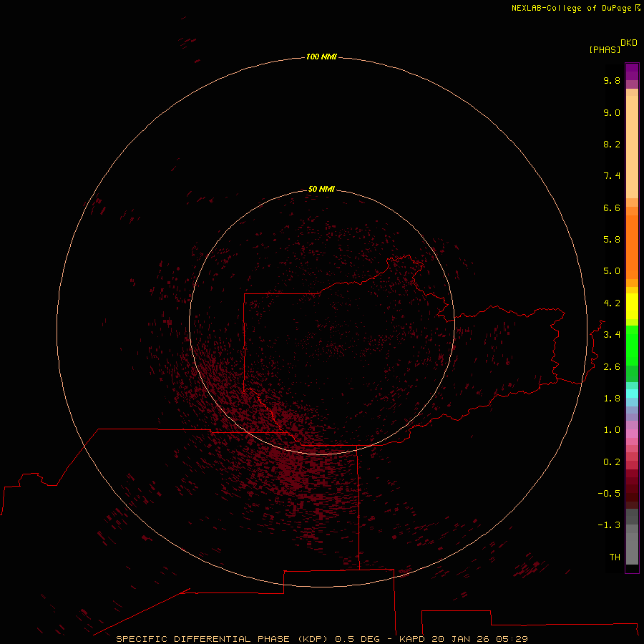The width and height of the screenshot is (644, 644).
Task: Click the 0.5 DEG elevation text
Action: pos(357,639)
